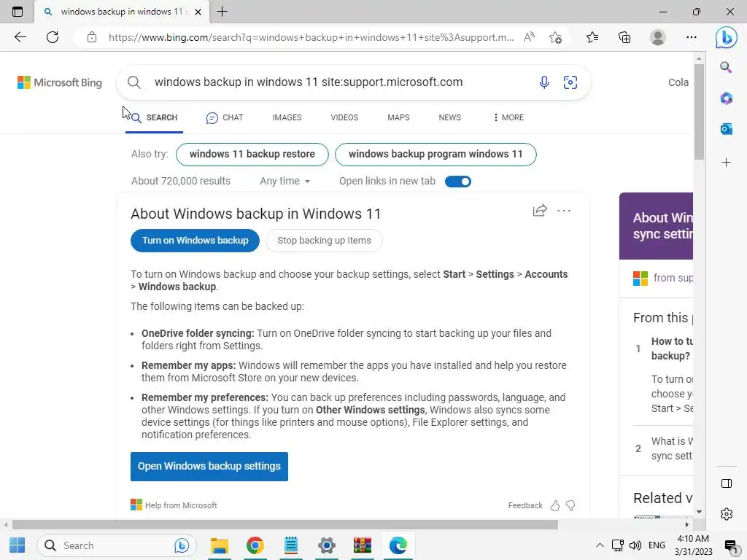Switch to the CHAT tab
The height and width of the screenshot is (560, 747).
(225, 117)
